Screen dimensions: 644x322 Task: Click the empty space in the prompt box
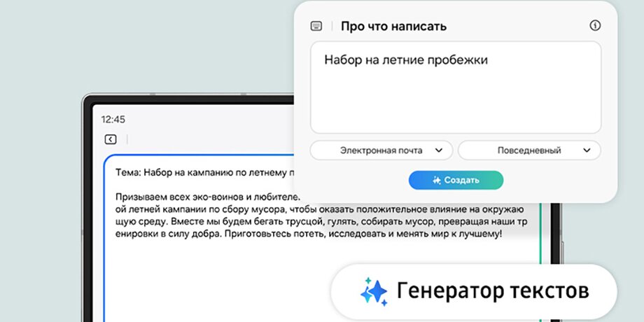[455, 105]
